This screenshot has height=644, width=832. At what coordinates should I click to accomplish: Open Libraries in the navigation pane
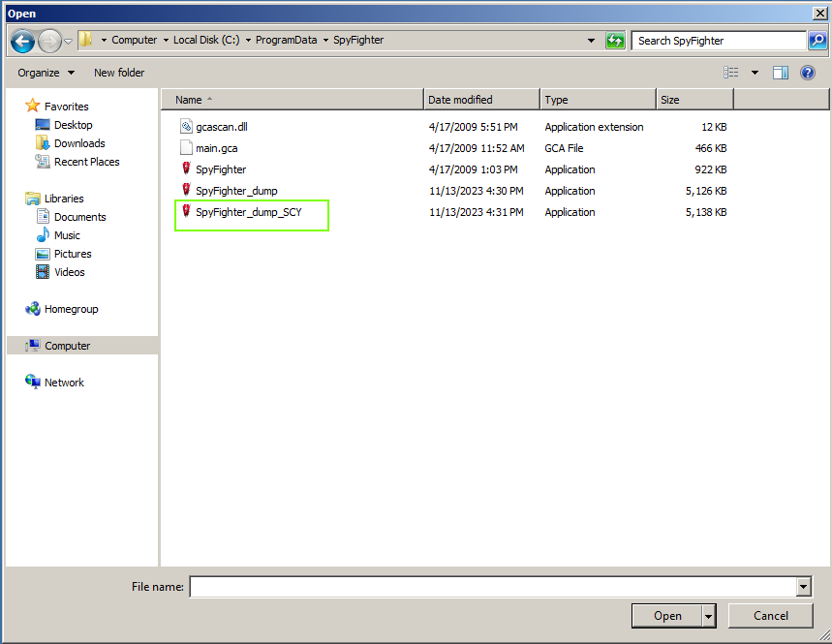(x=64, y=199)
